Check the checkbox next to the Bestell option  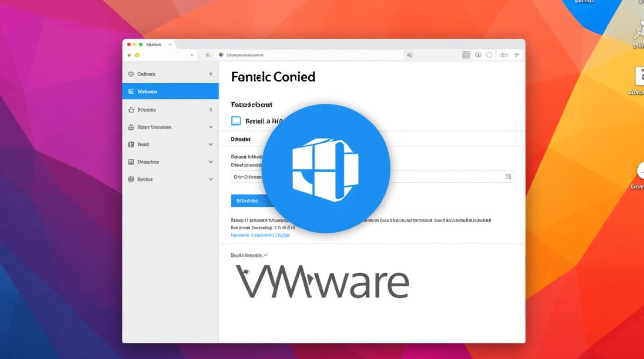pyautogui.click(x=235, y=121)
